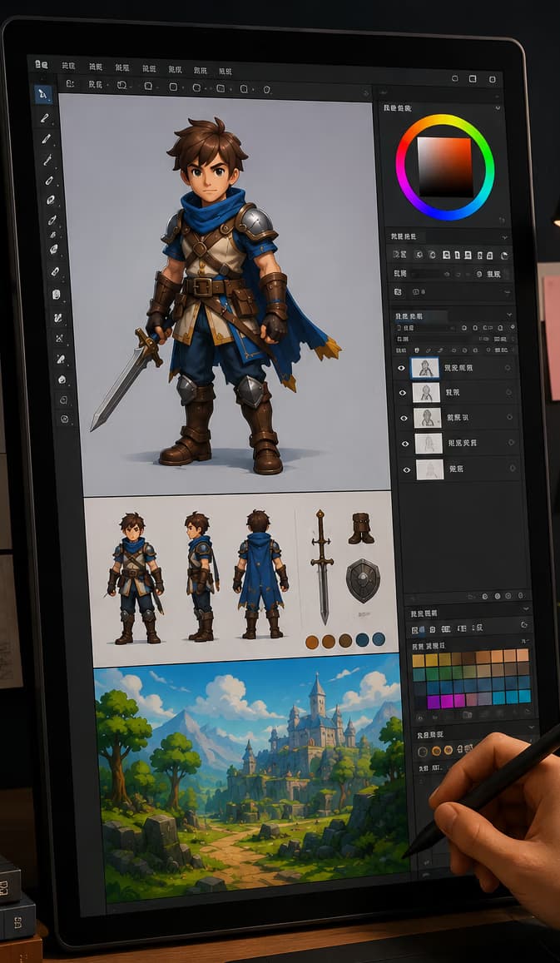Pick the fourth tool from the top of the left toolbar
Viewport: 560px width, 963px height.
pos(47,161)
